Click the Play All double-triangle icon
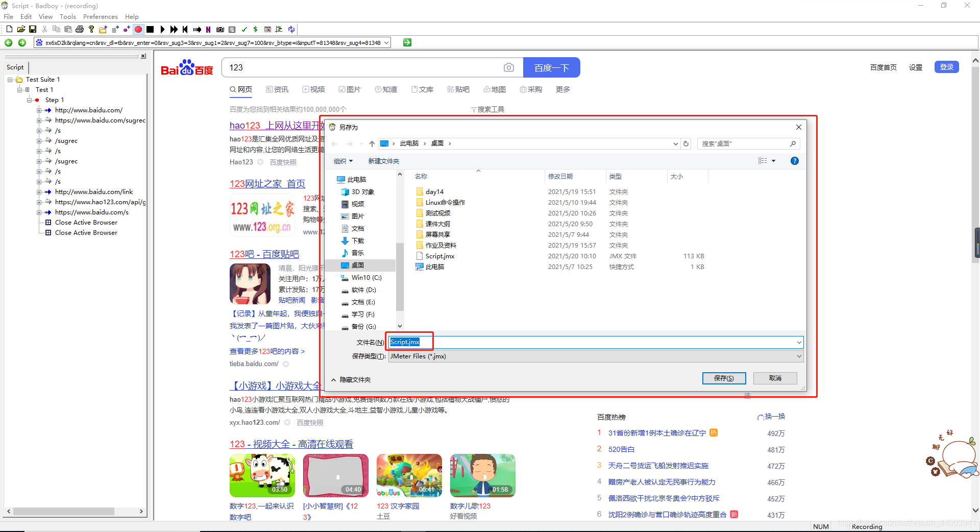Image resolution: width=980 pixels, height=532 pixels. coord(174,29)
